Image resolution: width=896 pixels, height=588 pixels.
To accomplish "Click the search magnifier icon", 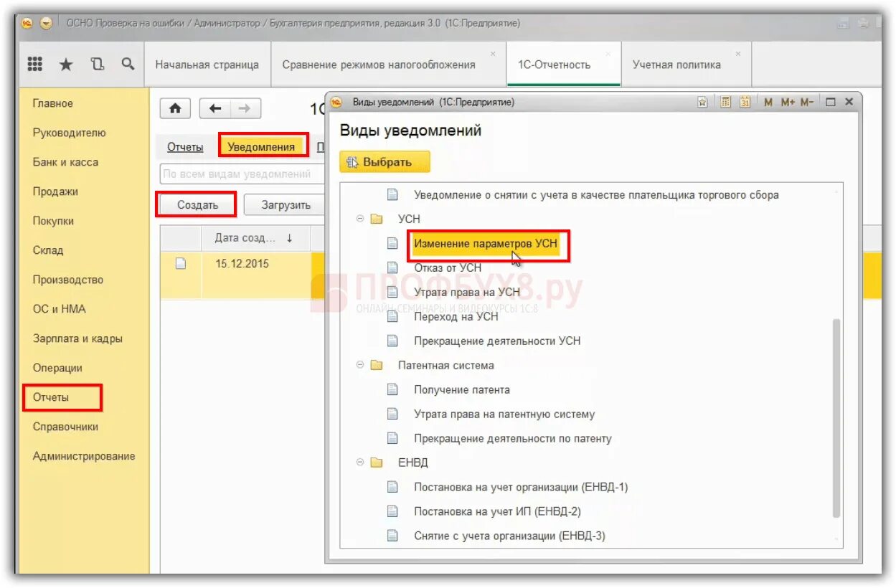I will tap(128, 64).
